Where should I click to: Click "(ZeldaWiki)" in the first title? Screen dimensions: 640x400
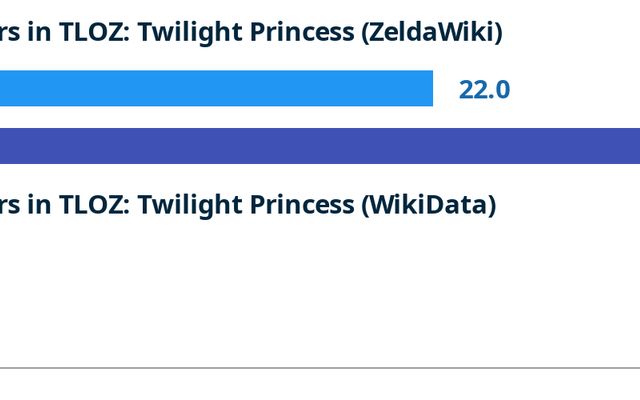432,33
